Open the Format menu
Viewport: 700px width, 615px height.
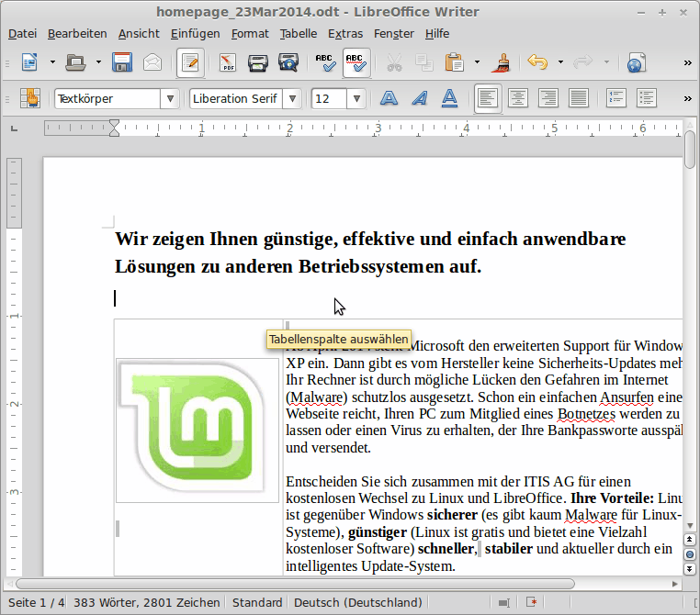click(250, 34)
